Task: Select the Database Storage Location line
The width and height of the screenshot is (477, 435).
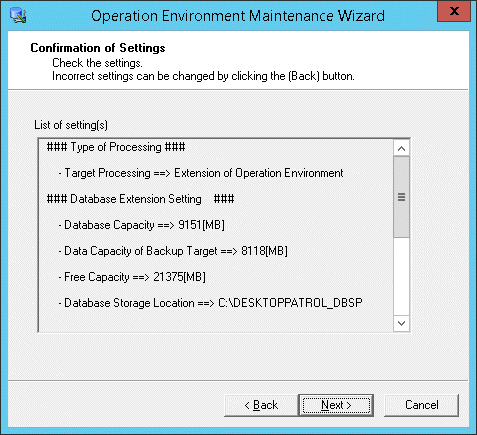Action: (210, 303)
